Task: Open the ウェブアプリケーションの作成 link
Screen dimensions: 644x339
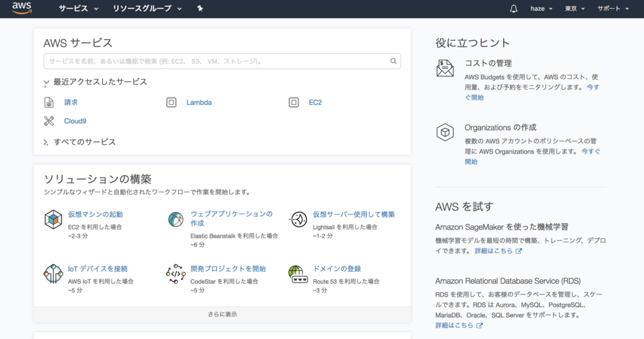Action: point(231,218)
